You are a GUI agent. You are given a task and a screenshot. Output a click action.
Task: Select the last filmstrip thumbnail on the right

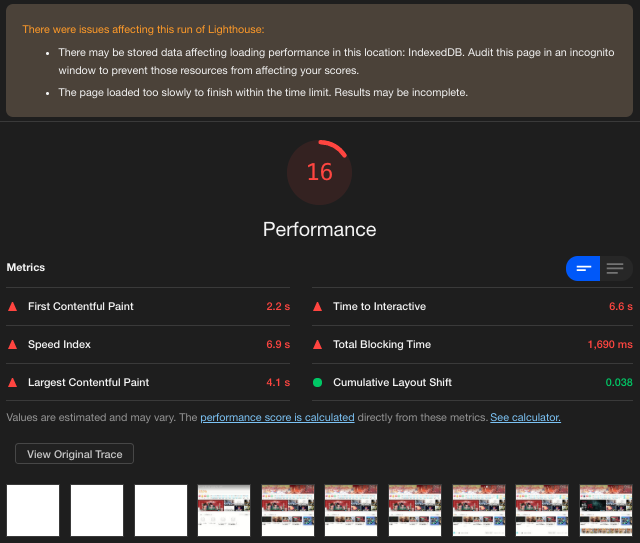tap(606, 510)
